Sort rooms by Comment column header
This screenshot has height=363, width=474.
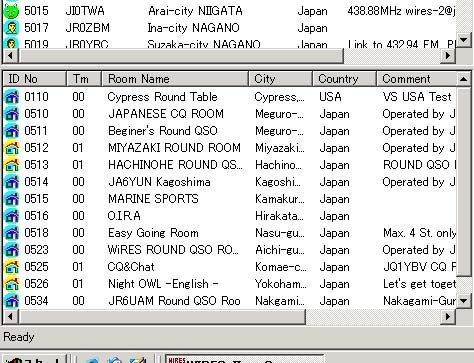coord(417,79)
